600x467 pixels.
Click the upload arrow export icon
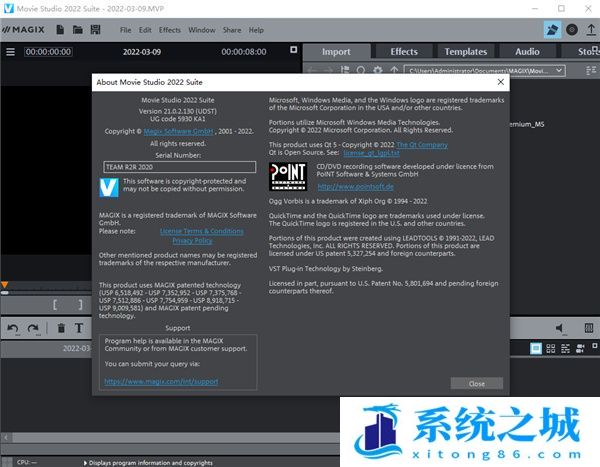pyautogui.click(x=591, y=29)
